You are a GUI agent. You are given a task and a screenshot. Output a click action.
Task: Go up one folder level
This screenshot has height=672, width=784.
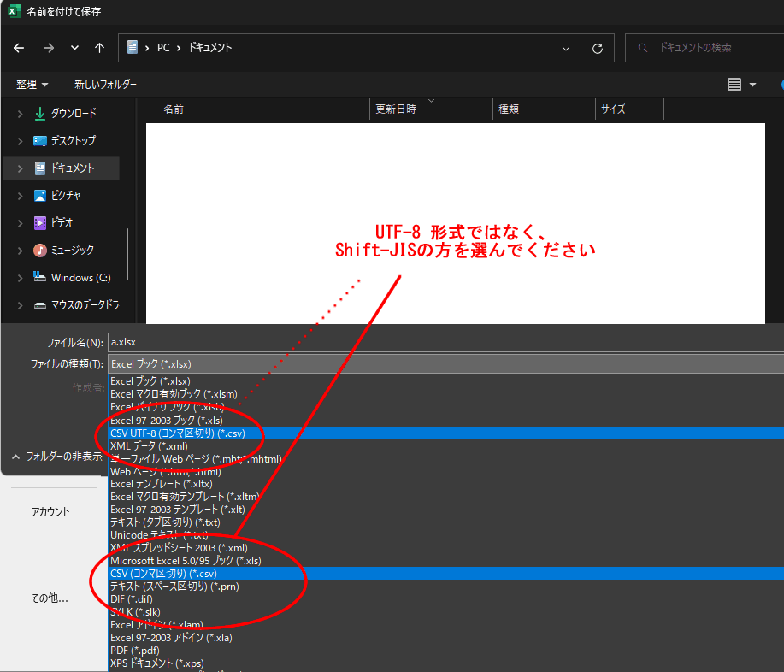click(99, 48)
